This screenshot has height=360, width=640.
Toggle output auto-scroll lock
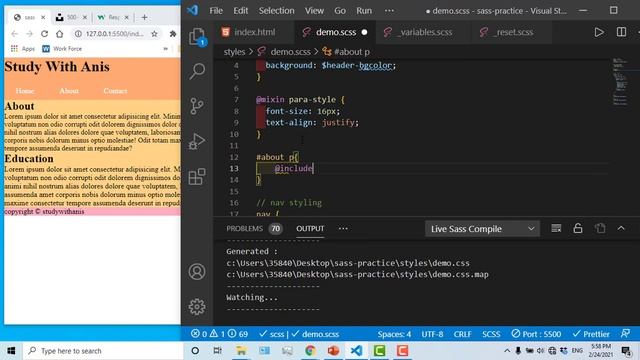(x=578, y=229)
